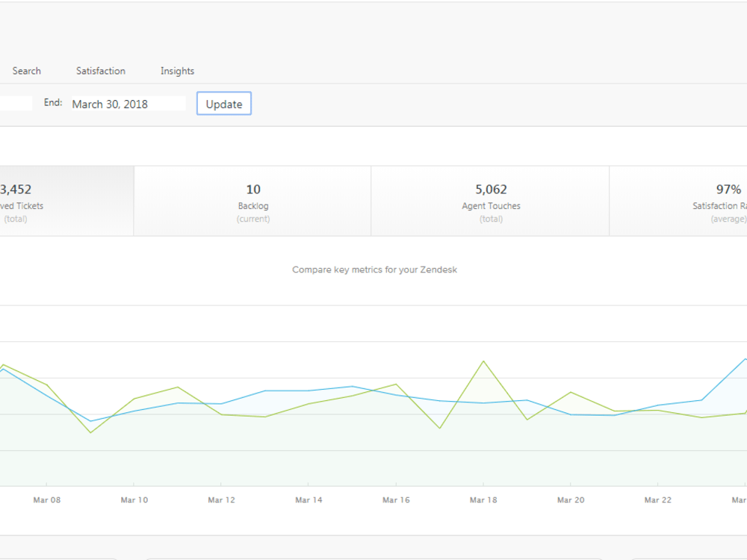
Task: Open the Search tab
Action: (27, 71)
